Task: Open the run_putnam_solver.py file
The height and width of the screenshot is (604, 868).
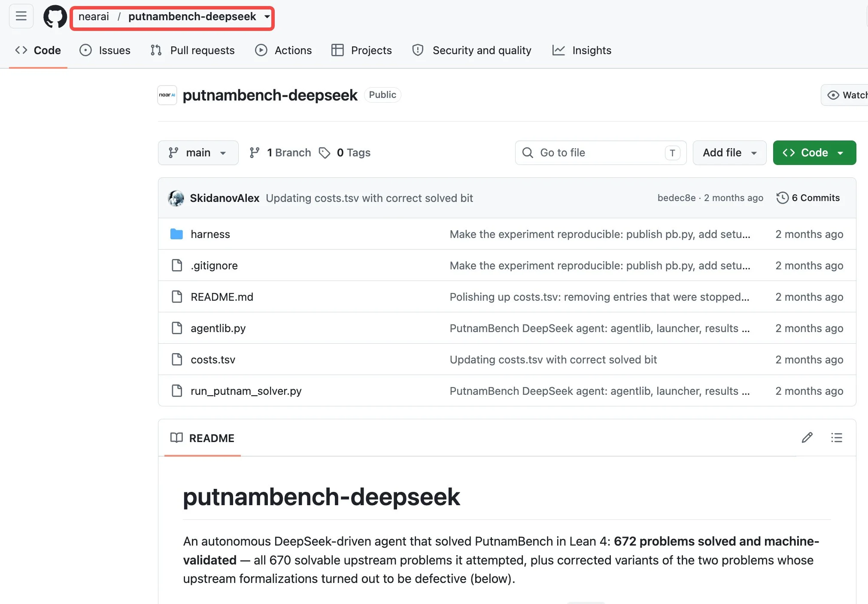Action: tap(246, 391)
